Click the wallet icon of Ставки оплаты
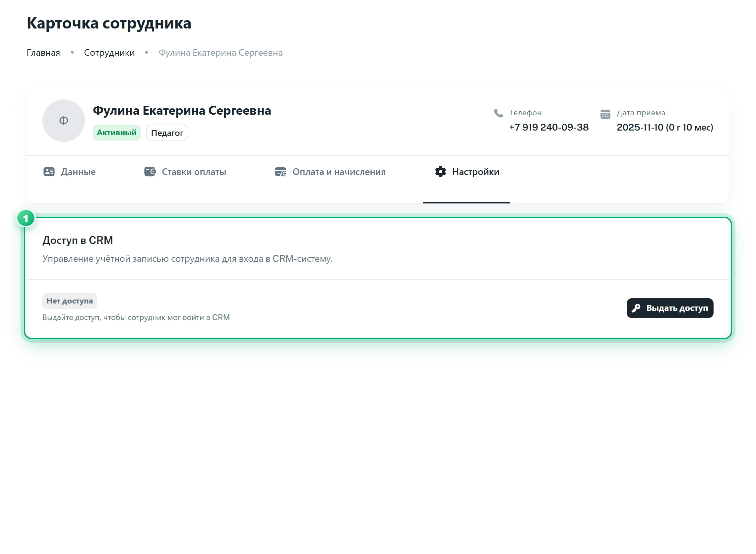The width and height of the screenshot is (756, 554). coord(150,172)
